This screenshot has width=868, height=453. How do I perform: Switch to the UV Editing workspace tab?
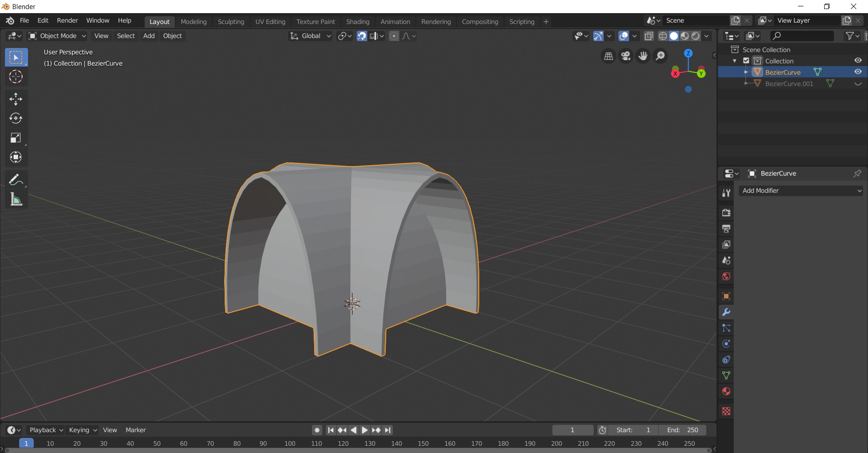click(270, 22)
